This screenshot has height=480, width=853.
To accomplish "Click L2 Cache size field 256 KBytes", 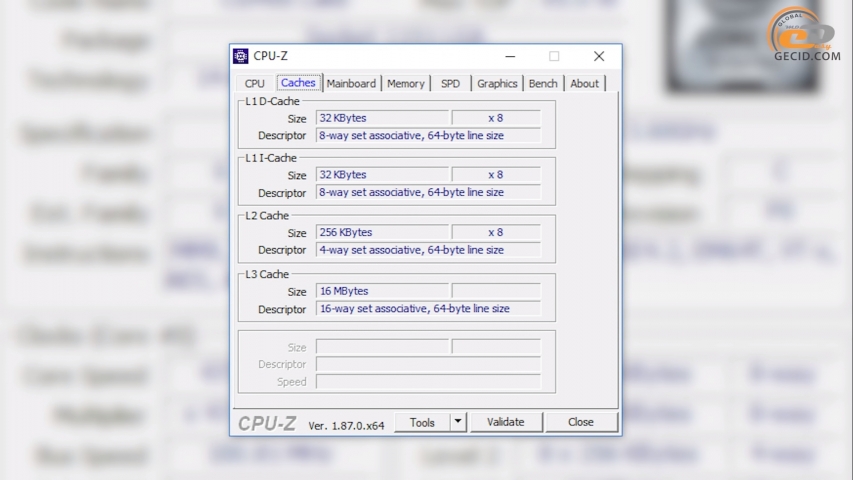I will pos(382,232).
